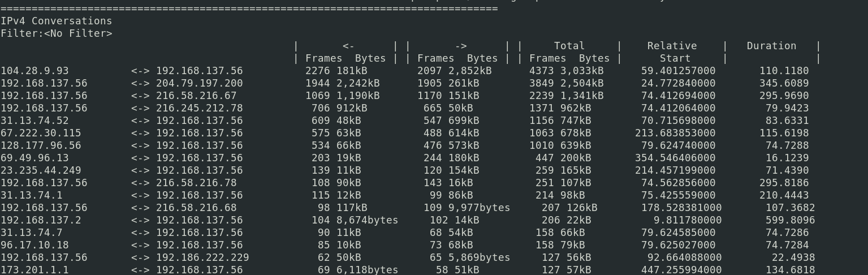Click duration value 16.1239

tap(787, 158)
